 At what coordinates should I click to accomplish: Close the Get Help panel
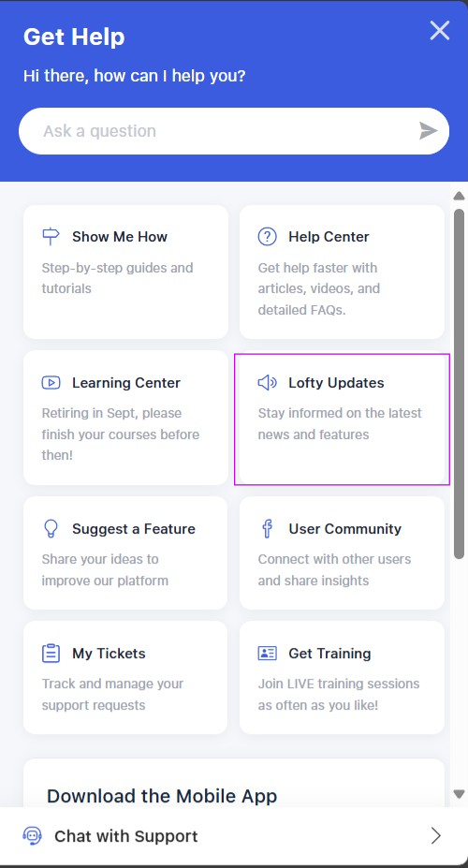pos(440,31)
